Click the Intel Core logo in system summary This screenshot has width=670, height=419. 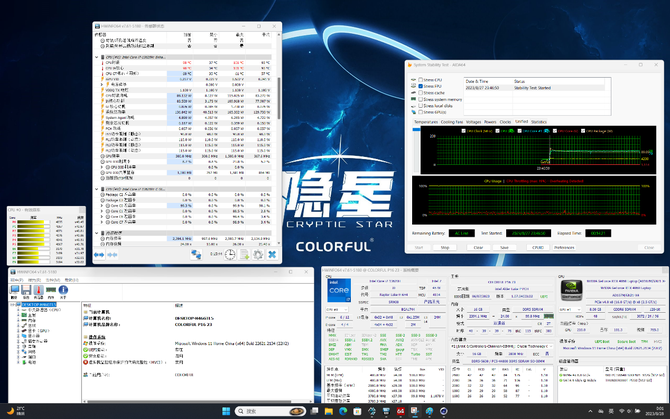click(339, 290)
